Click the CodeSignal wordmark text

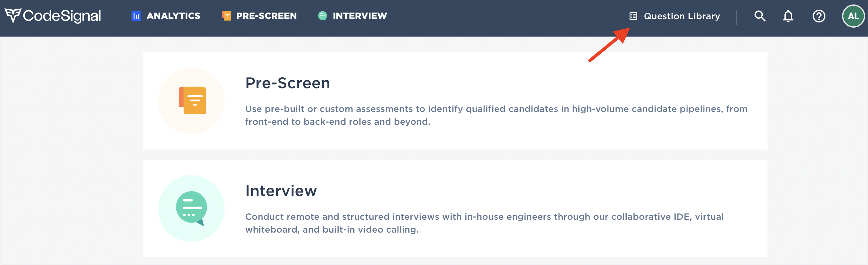coord(62,16)
